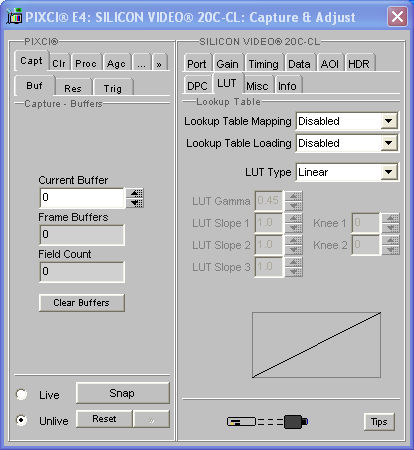Select the Live radio button
Image resolution: width=414 pixels, height=450 pixels.
pos(22,394)
